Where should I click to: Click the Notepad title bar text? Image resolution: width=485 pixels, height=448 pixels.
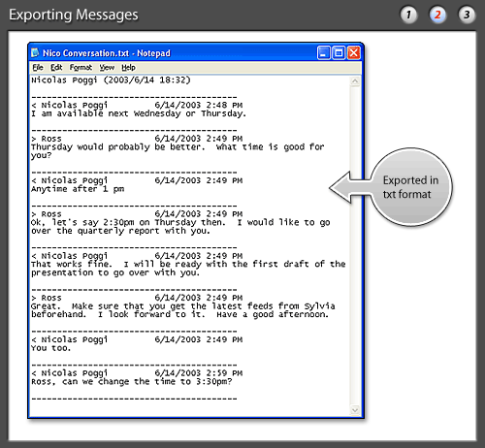[x=107, y=53]
